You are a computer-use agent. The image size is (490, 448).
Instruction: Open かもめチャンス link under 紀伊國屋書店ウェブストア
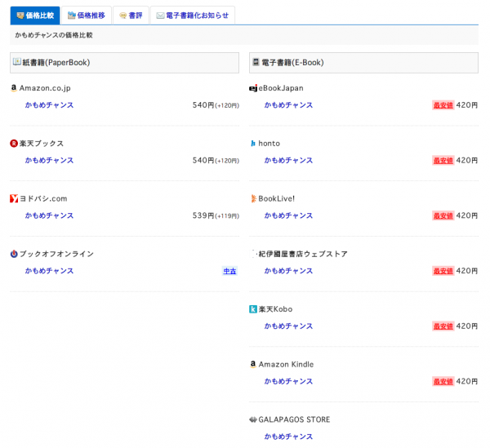pos(288,271)
